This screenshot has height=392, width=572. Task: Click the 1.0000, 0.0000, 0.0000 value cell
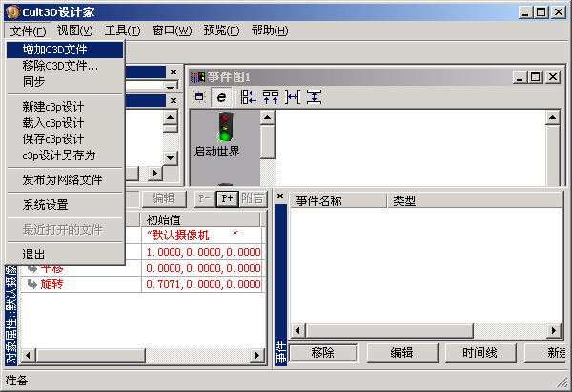202,252
